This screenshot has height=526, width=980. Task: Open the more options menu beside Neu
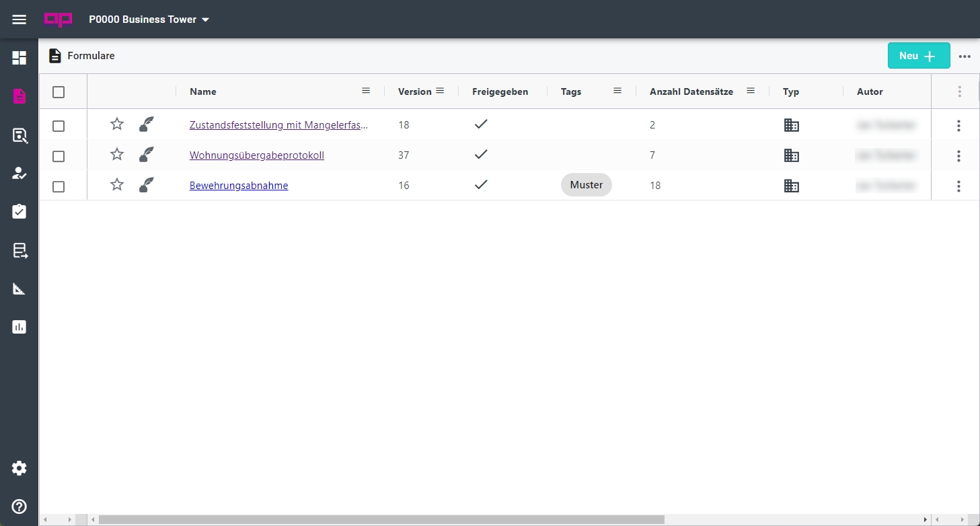(965, 57)
